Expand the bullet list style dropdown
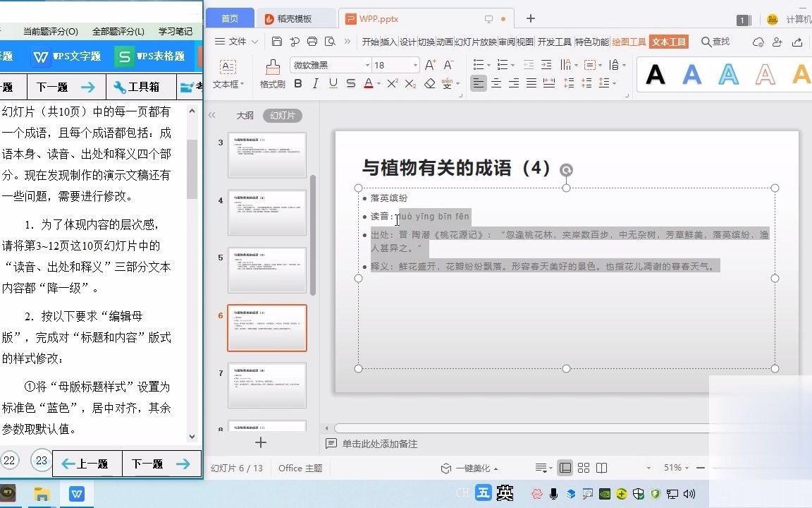Viewport: 812px width, 508px height. 487,64
